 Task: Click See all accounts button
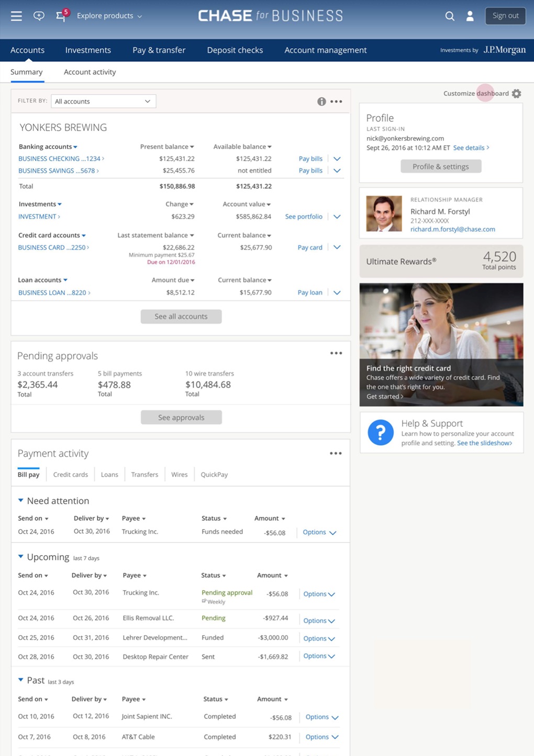(x=181, y=317)
